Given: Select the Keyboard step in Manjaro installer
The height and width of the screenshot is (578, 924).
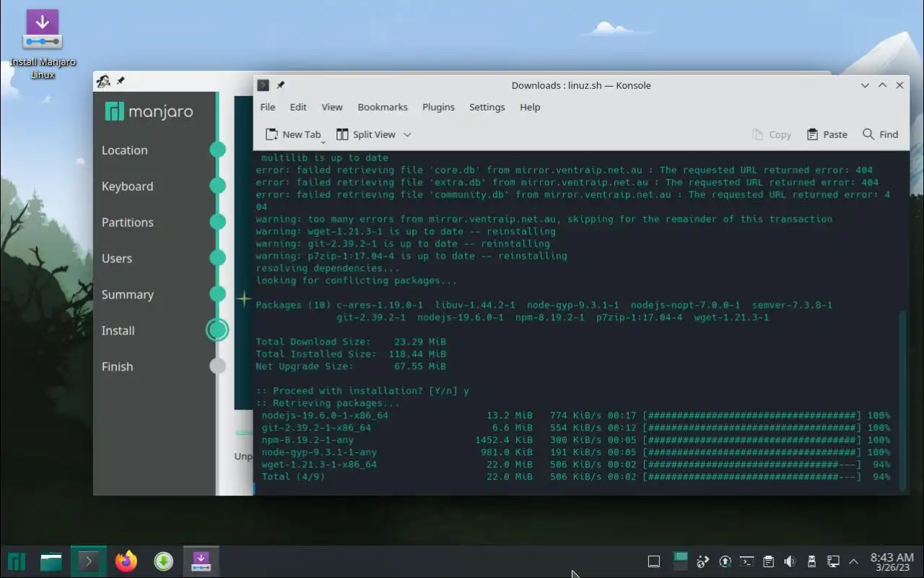Looking at the screenshot, I should pyautogui.click(x=127, y=186).
